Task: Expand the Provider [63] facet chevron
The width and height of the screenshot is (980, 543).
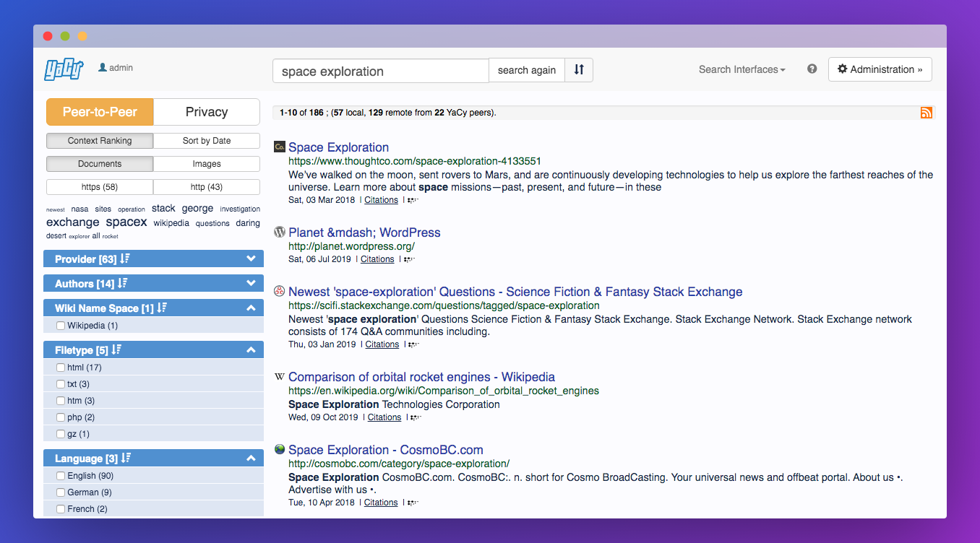Action: click(x=251, y=259)
